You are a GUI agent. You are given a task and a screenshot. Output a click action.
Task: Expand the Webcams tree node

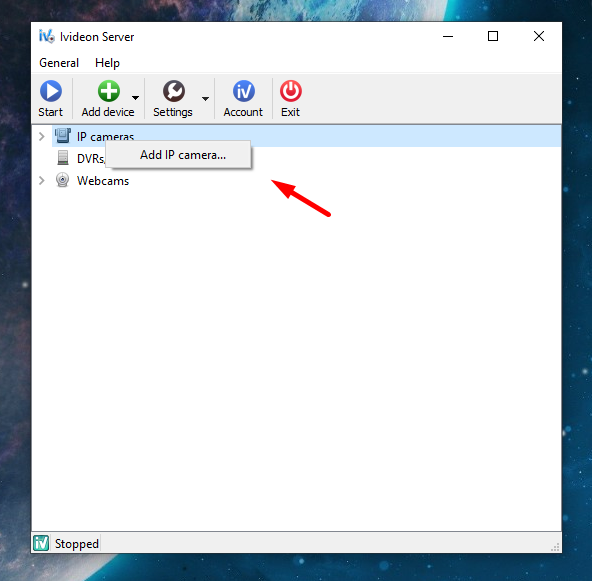tap(42, 180)
